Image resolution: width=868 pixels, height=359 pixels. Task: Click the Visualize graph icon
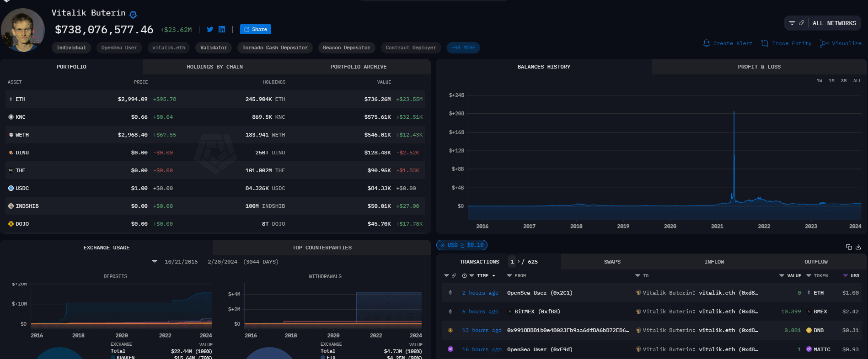[824, 43]
